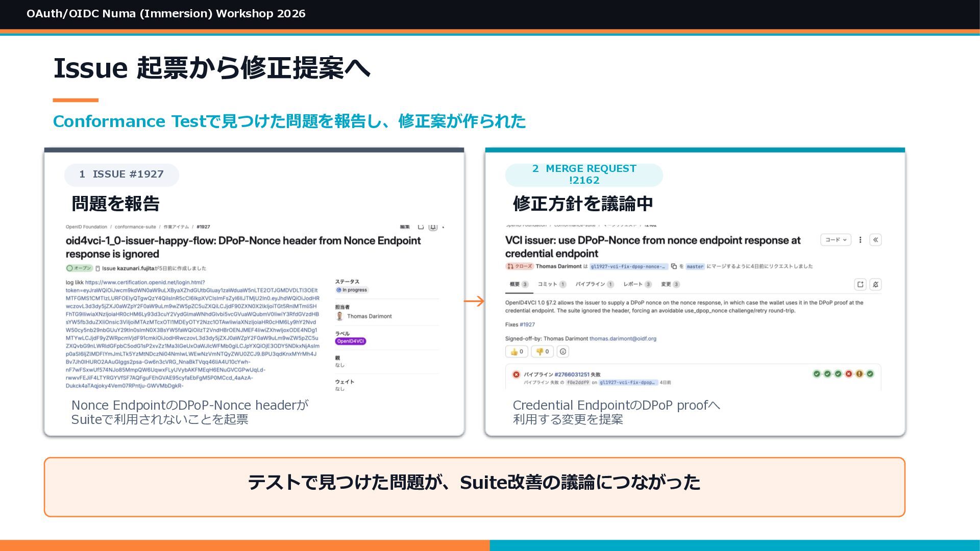The image size is (980, 551).
Task: Switch to the 変更 tab
Action: pos(670,284)
